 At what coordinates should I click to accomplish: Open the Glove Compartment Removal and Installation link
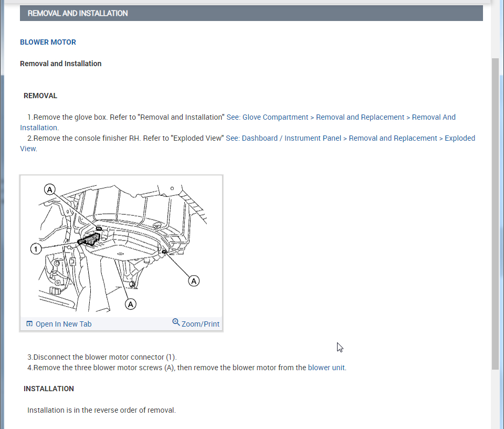341,117
